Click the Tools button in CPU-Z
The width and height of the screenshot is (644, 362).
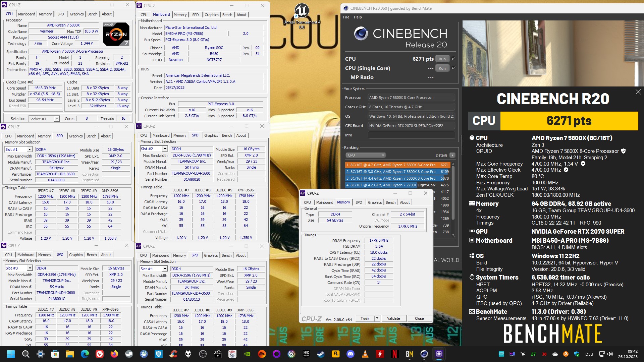tap(365, 318)
